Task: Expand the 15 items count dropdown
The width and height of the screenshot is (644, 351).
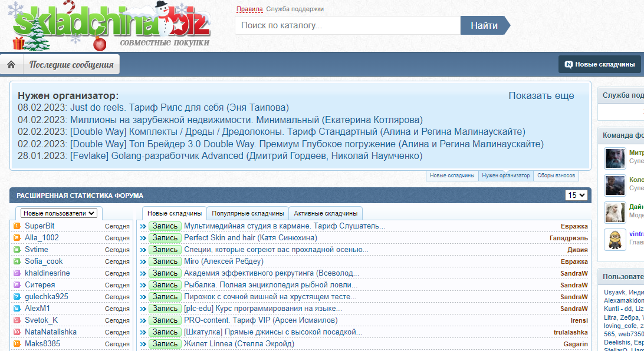Action: [576, 195]
